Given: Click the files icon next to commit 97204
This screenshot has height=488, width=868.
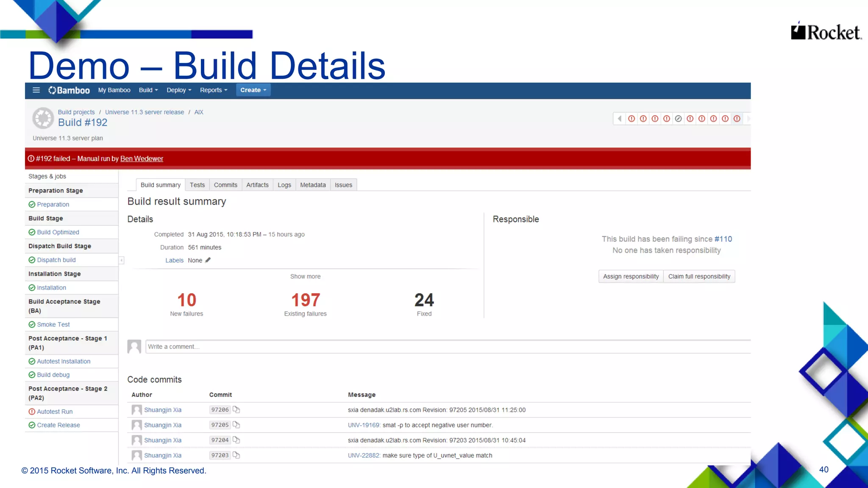Looking at the screenshot, I should pyautogui.click(x=236, y=440).
